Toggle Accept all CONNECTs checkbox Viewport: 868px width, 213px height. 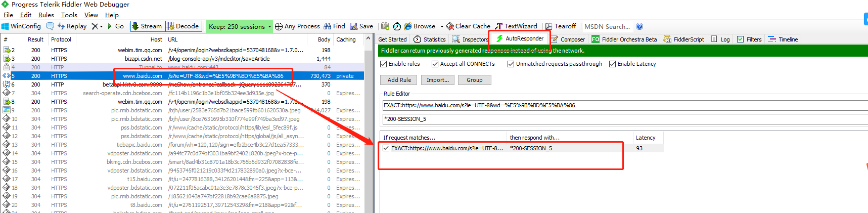(435, 64)
